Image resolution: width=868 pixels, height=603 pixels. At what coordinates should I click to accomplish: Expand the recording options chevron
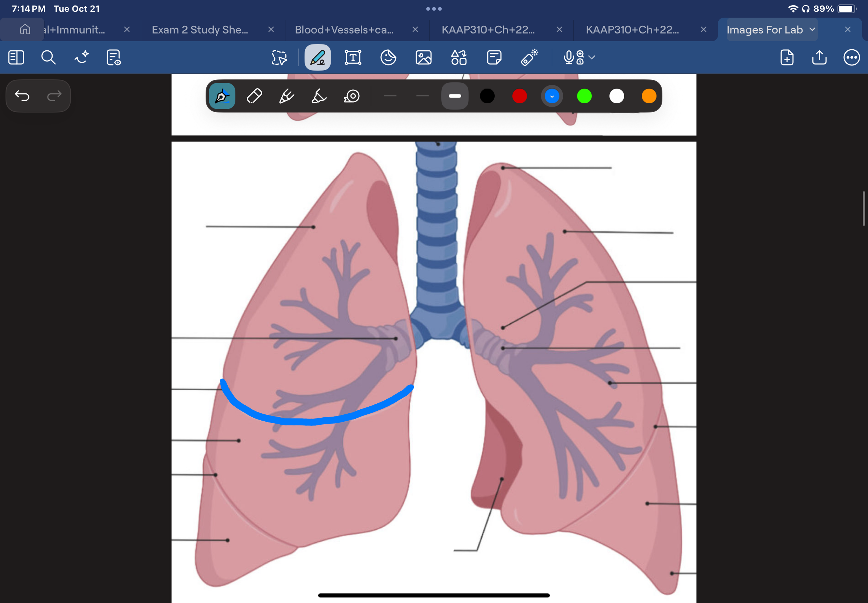(x=591, y=57)
